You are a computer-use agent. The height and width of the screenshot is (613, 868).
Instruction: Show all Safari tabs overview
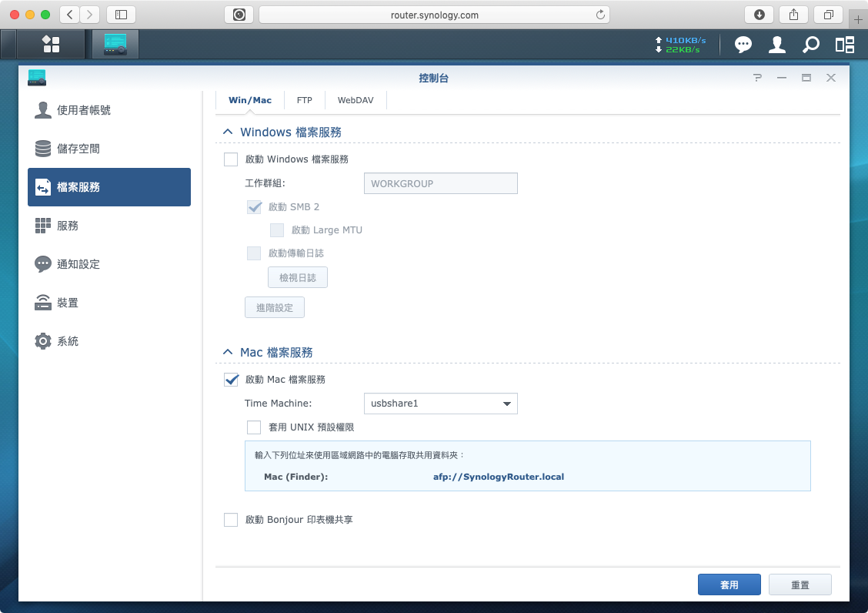point(828,15)
